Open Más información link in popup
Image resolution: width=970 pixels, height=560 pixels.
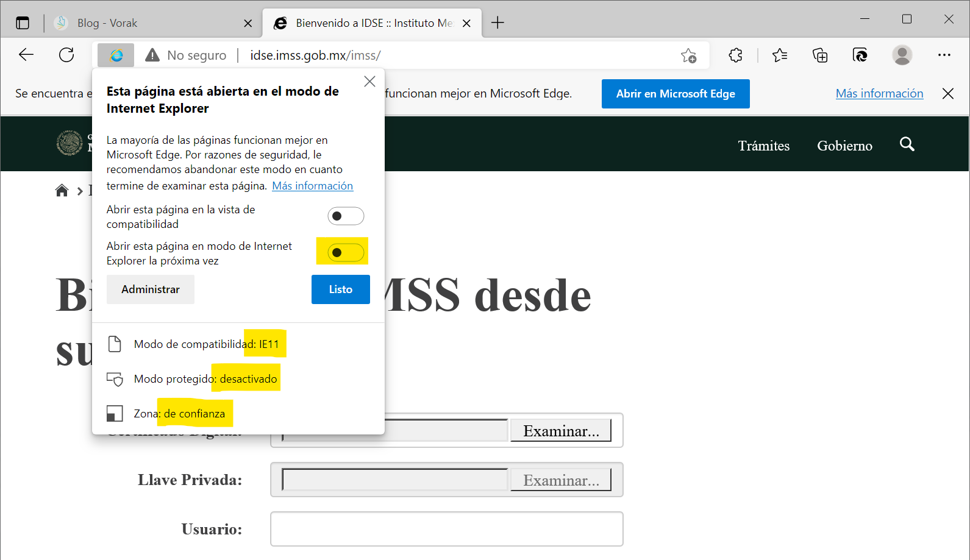click(312, 186)
